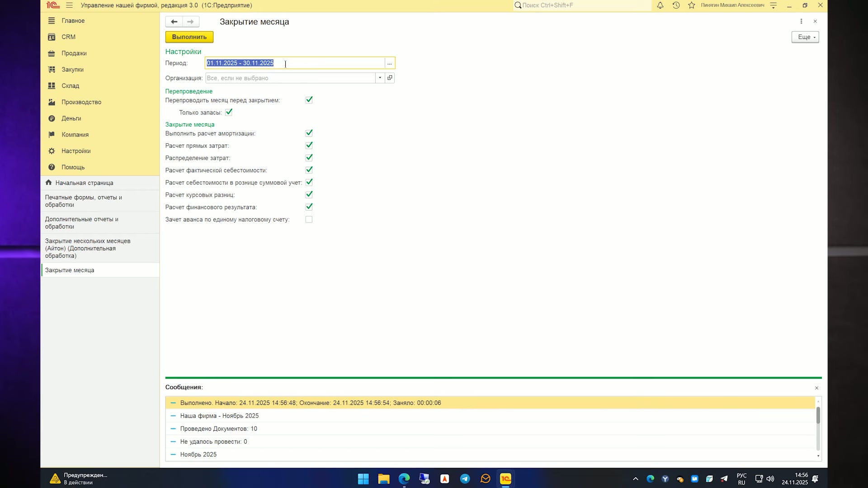Screen dimensions: 868x488
Task: Enable Зачет аванса по единому налоговому счету
Action: (309, 220)
